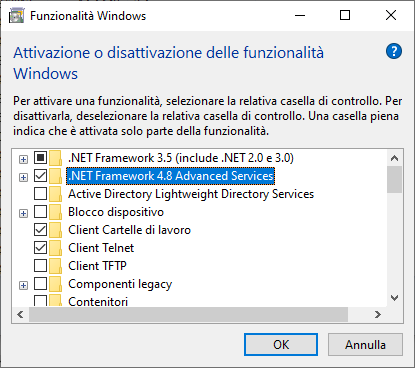
Task: Expand the Componenti legacy tree node
Action: (x=23, y=285)
